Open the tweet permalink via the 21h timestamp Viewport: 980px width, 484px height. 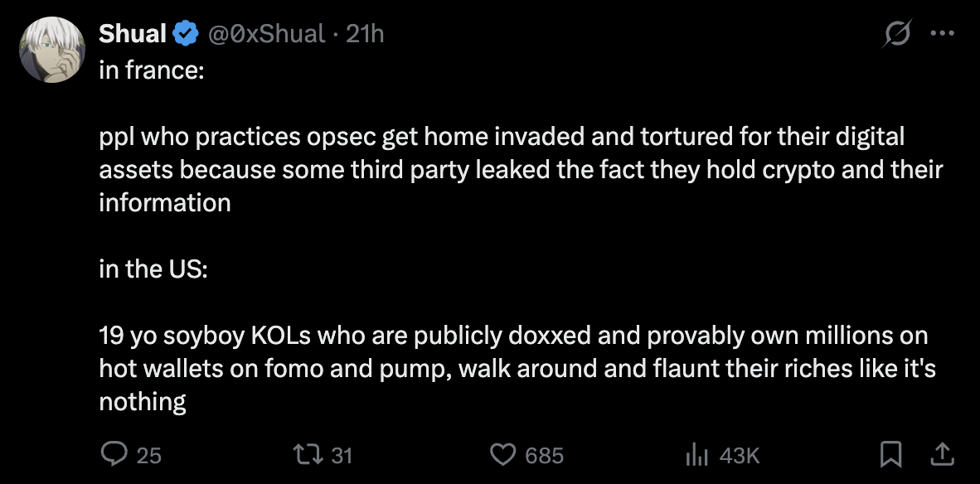tap(364, 34)
